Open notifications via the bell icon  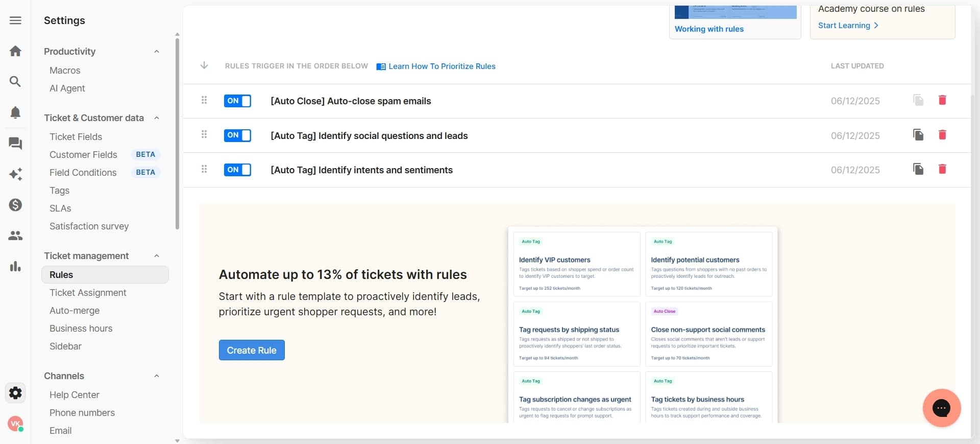(15, 112)
